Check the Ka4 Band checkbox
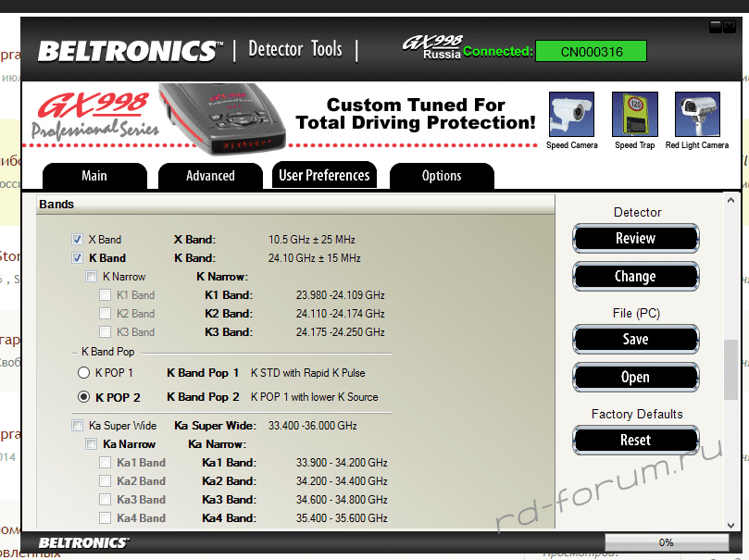 (x=106, y=518)
